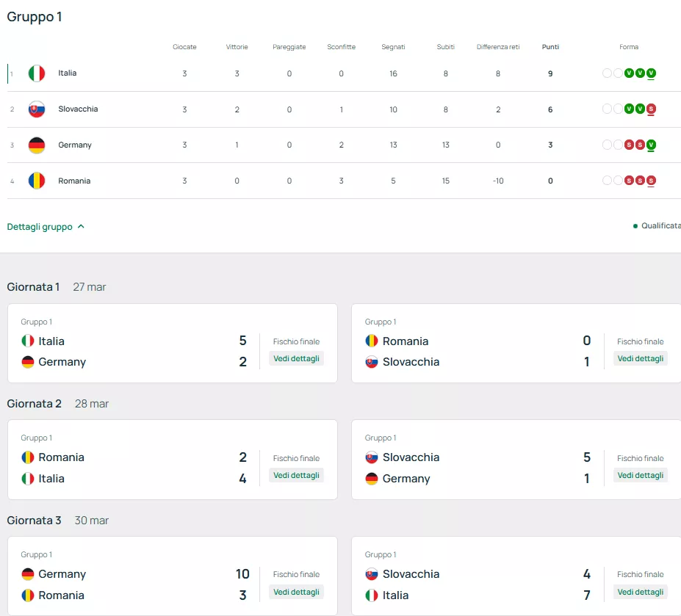681x616 pixels.
Task: Click Italia flag icon in standings table
Action: (x=37, y=73)
